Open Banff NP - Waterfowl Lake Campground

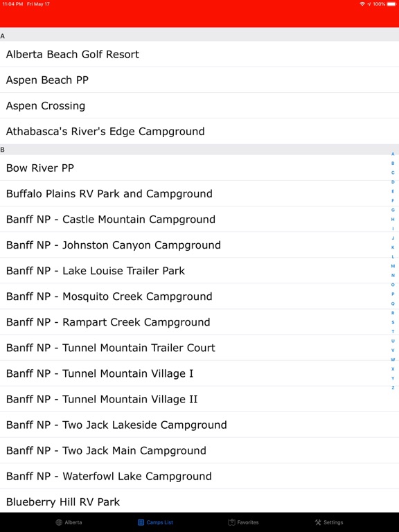point(199,476)
